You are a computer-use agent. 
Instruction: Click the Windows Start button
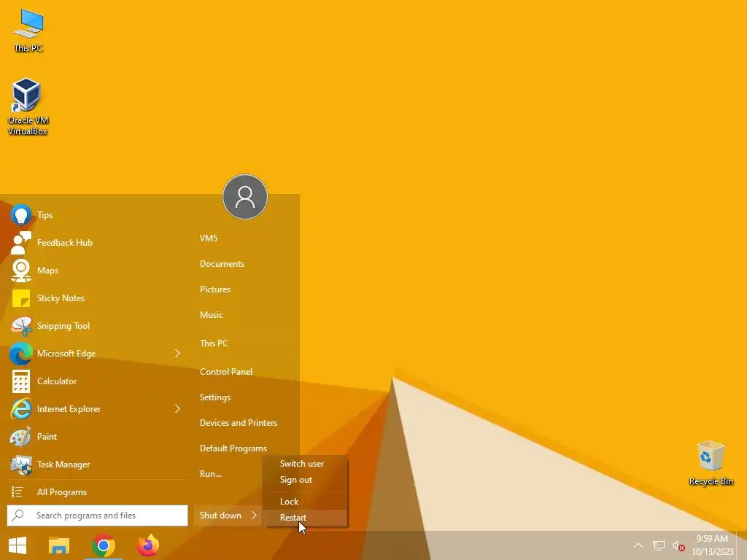point(18,545)
